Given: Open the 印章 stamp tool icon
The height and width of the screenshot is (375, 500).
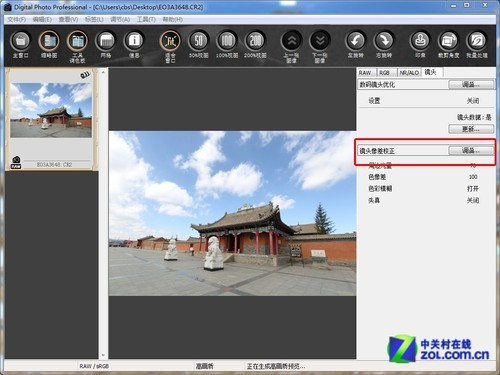Looking at the screenshot, I should [x=420, y=41].
